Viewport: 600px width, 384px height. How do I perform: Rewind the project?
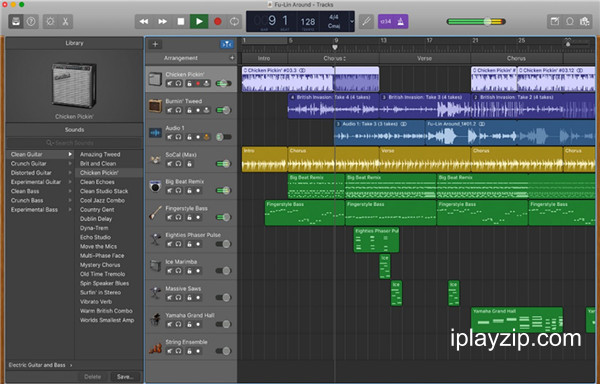click(x=144, y=21)
